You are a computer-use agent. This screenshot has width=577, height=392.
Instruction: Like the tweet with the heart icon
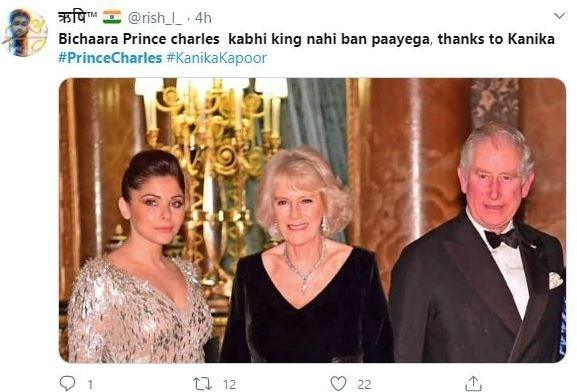[338, 384]
